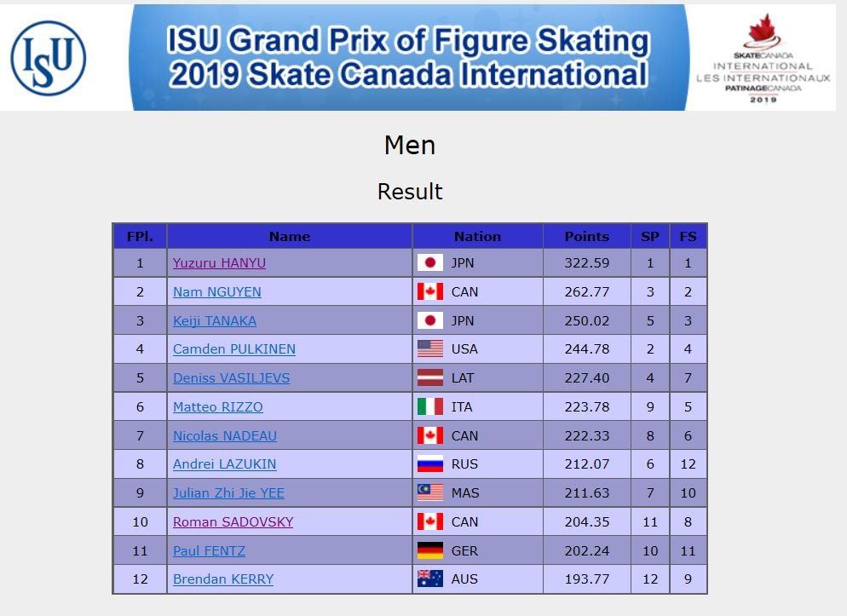The width and height of the screenshot is (847, 616).
Task: Open Keiji TANAKA skater link
Action: coord(215,320)
